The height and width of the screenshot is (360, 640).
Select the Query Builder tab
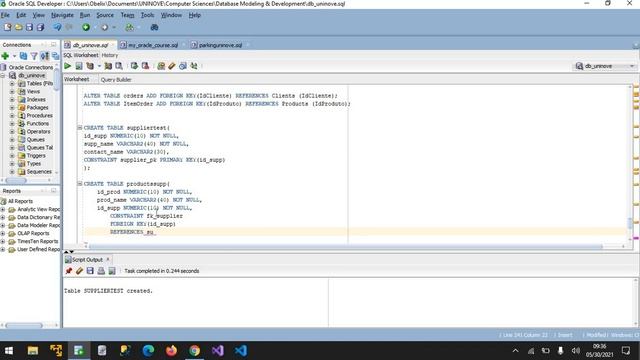click(x=116, y=80)
